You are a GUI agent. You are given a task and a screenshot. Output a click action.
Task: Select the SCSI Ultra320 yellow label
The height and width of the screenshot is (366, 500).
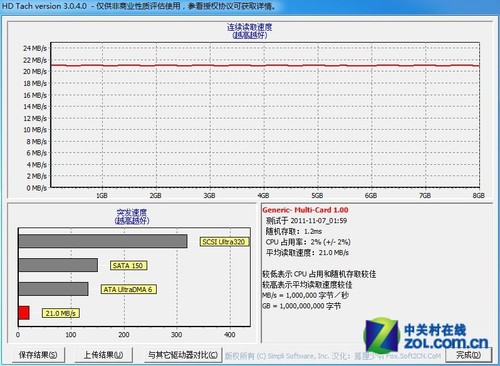click(x=224, y=242)
